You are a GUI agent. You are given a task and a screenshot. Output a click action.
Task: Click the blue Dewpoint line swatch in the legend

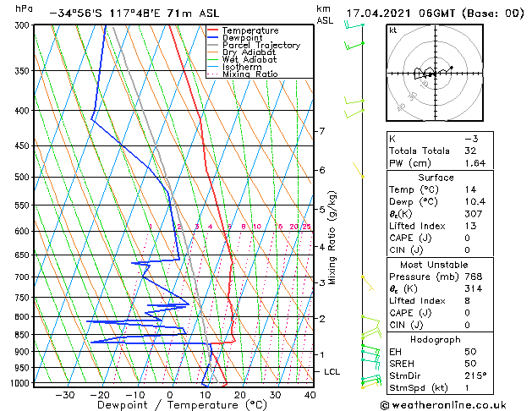(x=215, y=38)
